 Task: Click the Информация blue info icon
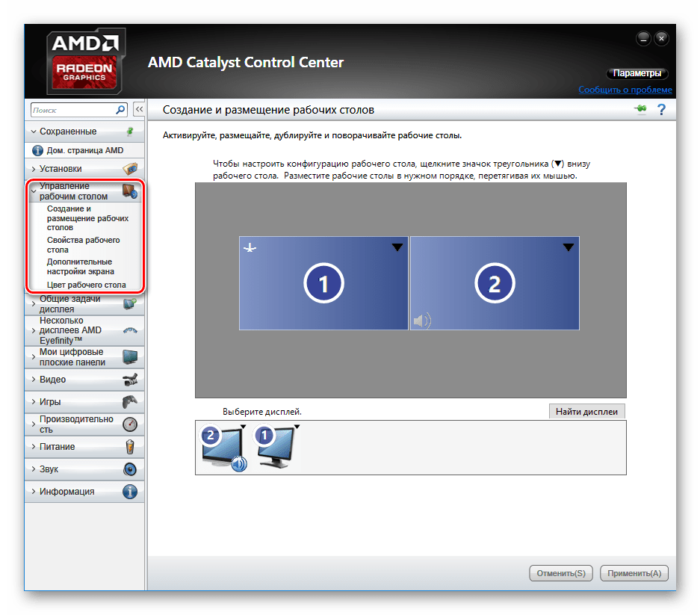130,492
